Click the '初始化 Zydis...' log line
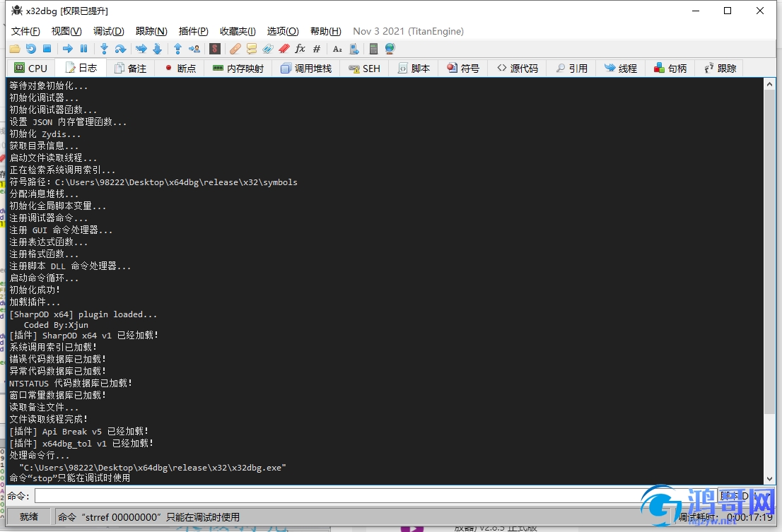Viewport: 782px width, 532px height. 45,134
